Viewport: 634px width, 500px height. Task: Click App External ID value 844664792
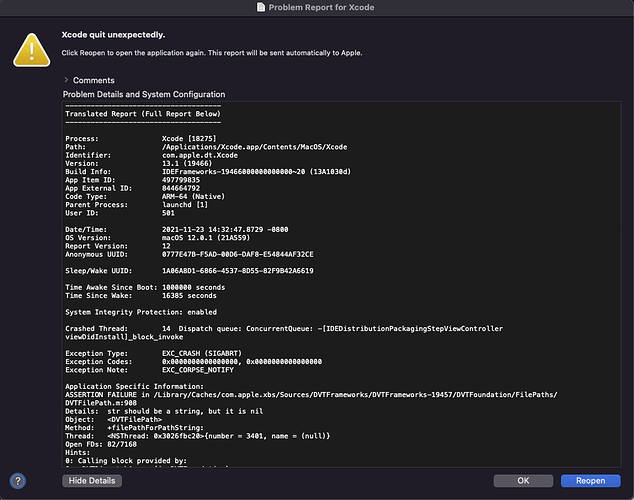[181, 188]
